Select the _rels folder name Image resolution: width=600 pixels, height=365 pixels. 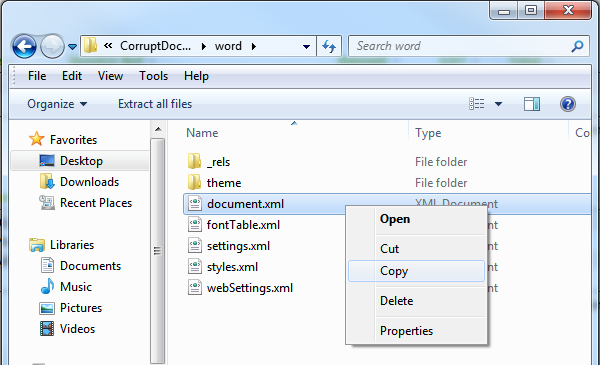218,162
